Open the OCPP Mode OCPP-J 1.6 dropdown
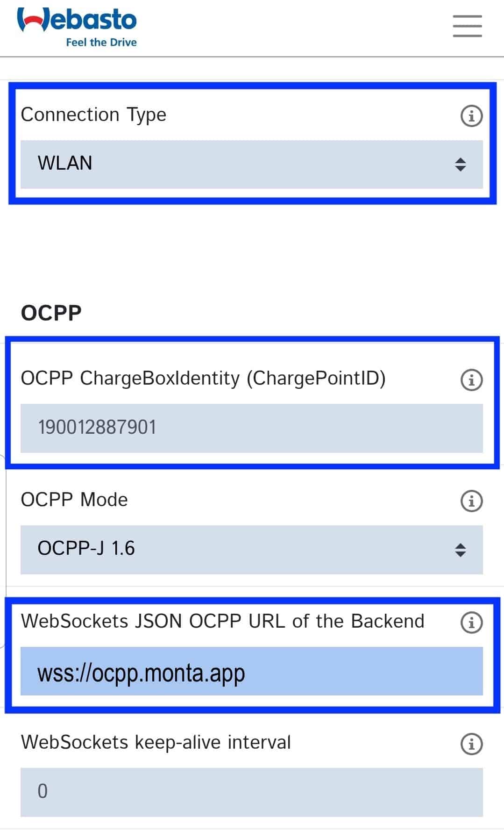 pos(251,549)
